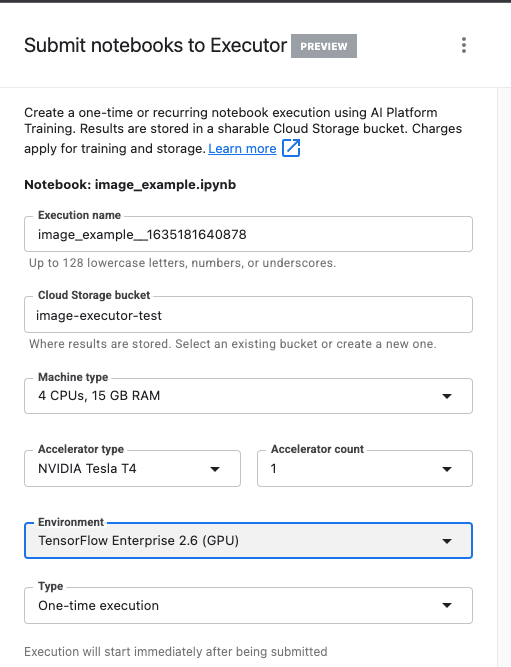Click the PREVIEW badge in the header
Image resolution: width=511 pixels, height=667 pixels.
324,46
